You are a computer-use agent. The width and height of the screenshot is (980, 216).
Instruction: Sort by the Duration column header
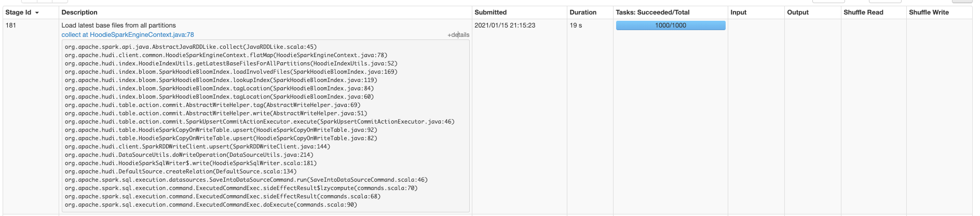point(583,12)
